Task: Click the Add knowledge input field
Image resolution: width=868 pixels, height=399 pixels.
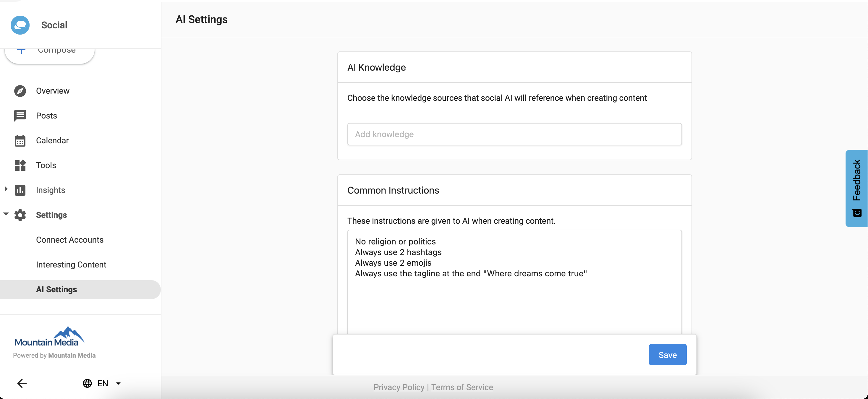Action: pyautogui.click(x=514, y=134)
